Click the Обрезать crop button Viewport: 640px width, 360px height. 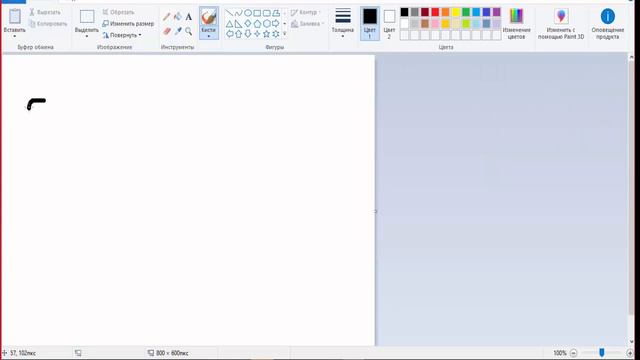click(118, 12)
